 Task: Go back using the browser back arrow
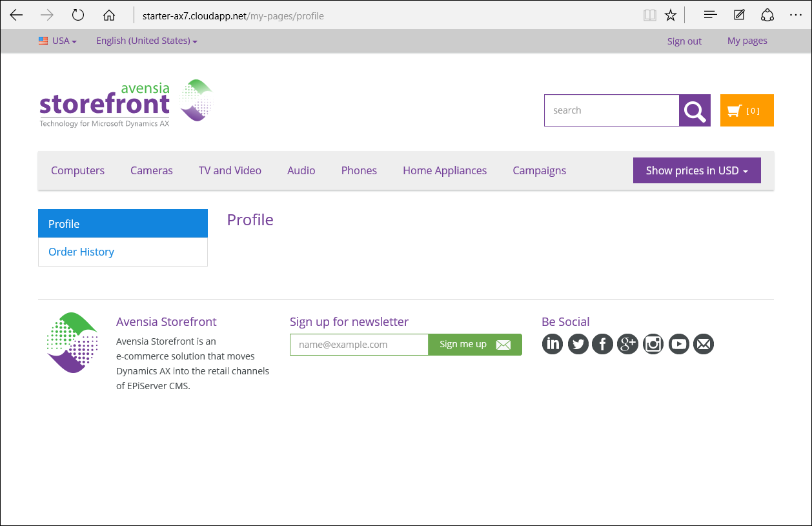16,15
